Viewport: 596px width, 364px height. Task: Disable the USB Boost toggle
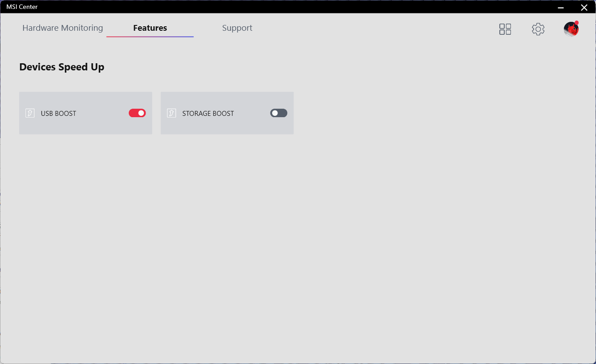(x=137, y=113)
